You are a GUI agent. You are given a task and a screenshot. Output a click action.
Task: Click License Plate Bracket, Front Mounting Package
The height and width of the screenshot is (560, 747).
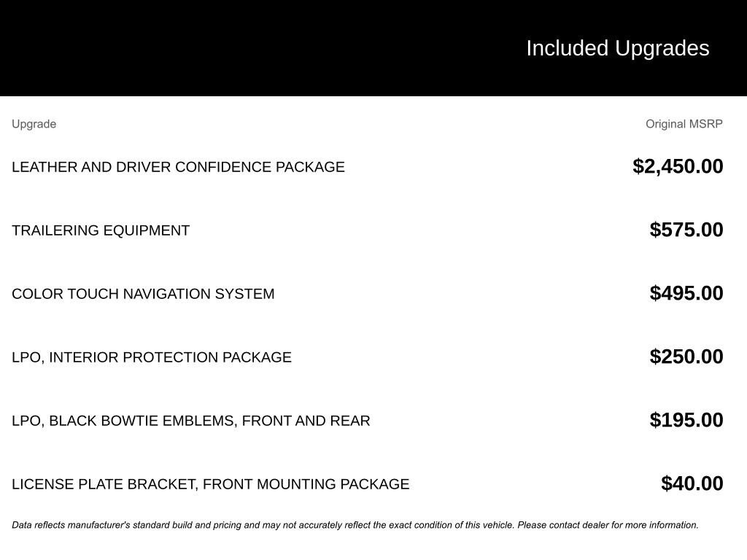(x=211, y=484)
